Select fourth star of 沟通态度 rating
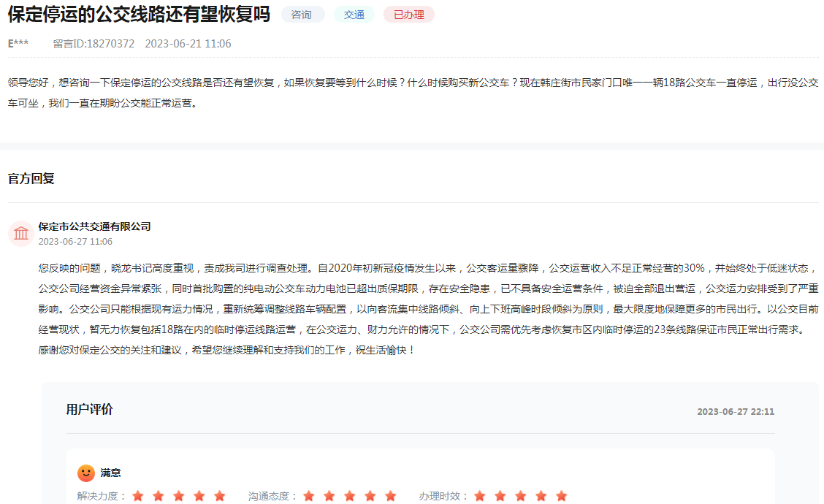The image size is (824, 504). [370, 496]
